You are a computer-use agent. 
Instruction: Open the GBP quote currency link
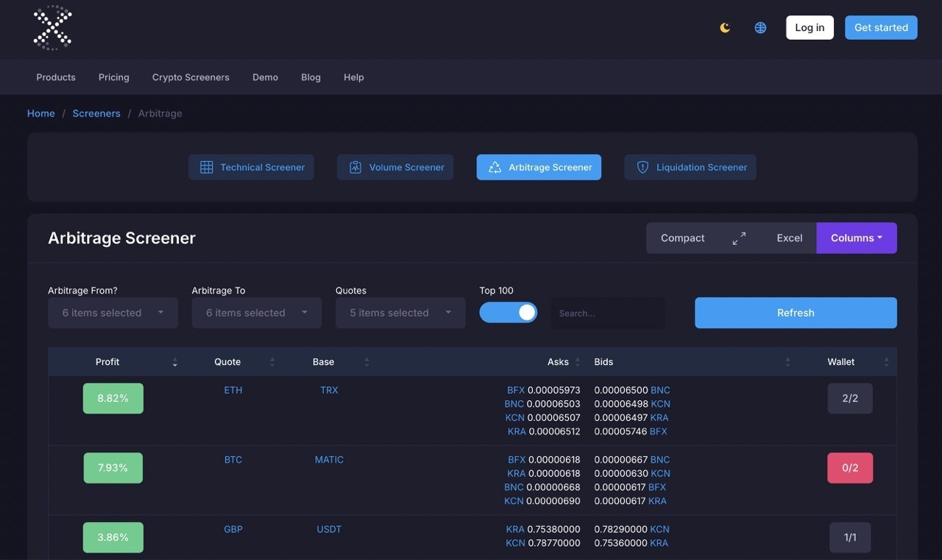[233, 529]
